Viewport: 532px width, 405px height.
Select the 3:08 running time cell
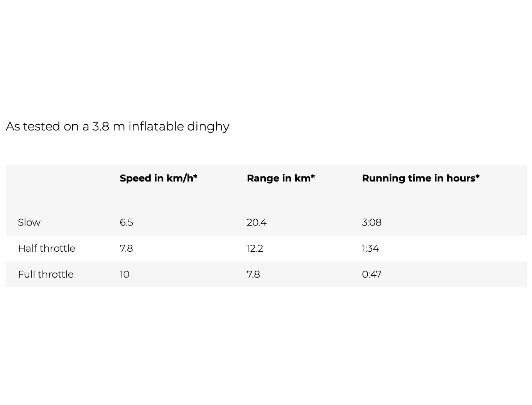click(372, 222)
